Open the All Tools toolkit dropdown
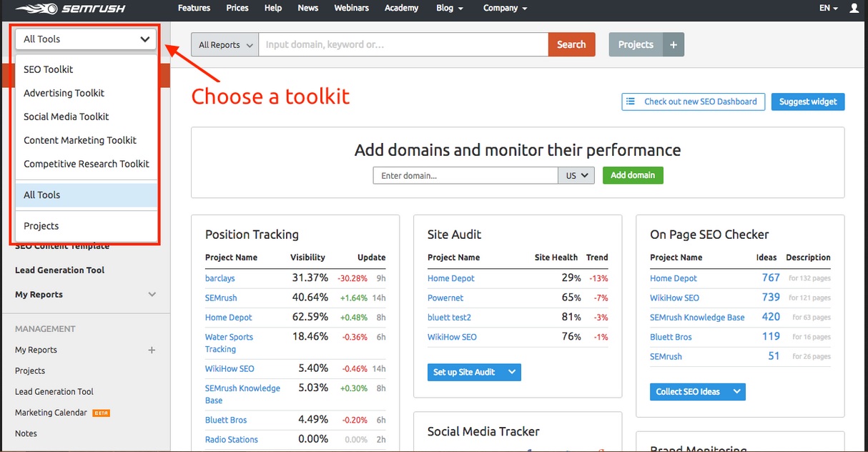This screenshot has height=452, width=868. pos(84,39)
